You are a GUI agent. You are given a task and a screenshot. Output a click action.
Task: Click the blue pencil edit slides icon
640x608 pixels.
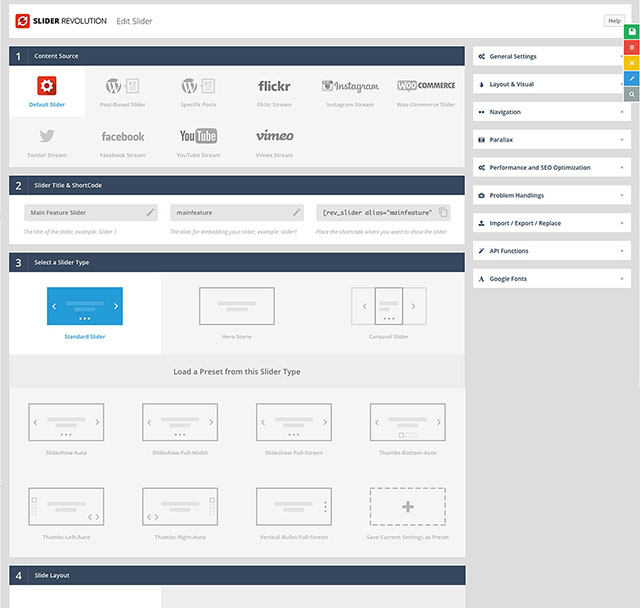pos(631,79)
